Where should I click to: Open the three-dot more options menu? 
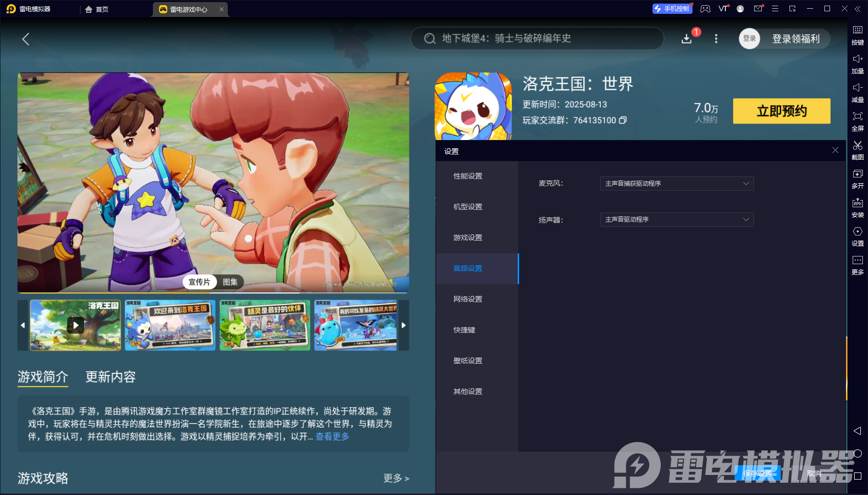716,39
